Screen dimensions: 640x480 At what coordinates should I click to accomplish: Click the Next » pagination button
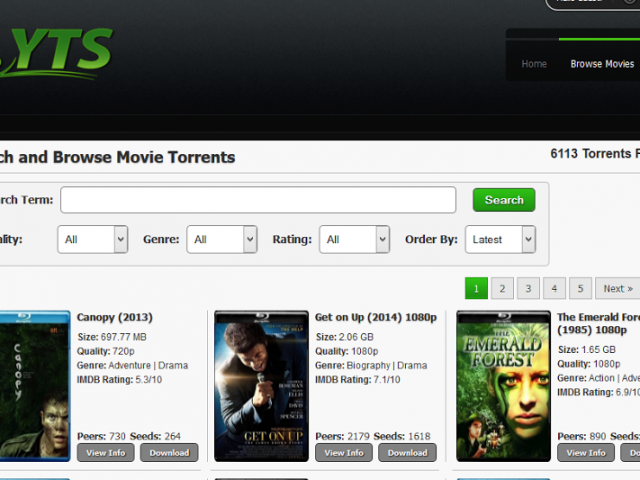pyautogui.click(x=618, y=289)
